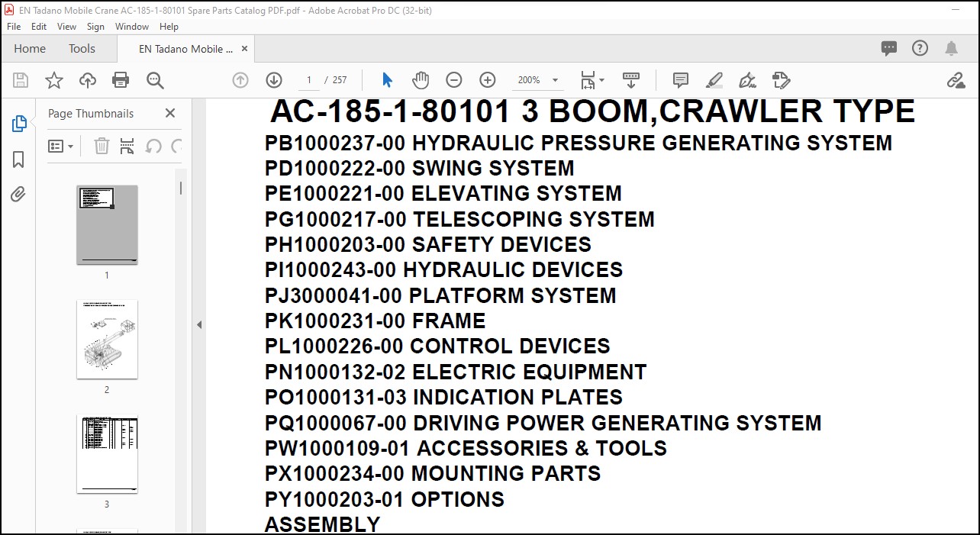Image resolution: width=980 pixels, height=535 pixels.
Task: Switch to the Home tab
Action: point(30,48)
